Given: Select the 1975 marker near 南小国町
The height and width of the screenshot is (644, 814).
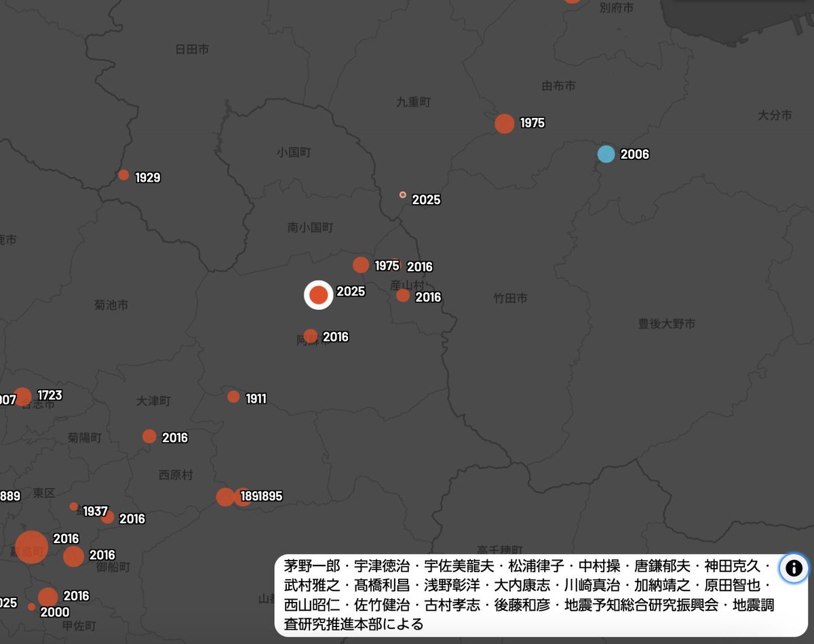Looking at the screenshot, I should coord(360,265).
